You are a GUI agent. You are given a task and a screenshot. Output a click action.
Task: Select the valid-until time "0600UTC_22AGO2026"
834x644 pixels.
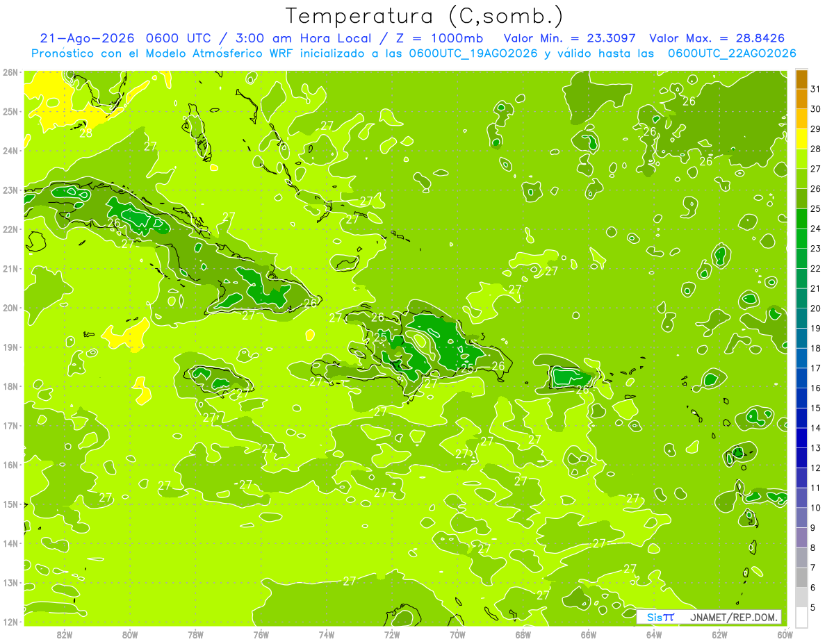pyautogui.click(x=732, y=53)
